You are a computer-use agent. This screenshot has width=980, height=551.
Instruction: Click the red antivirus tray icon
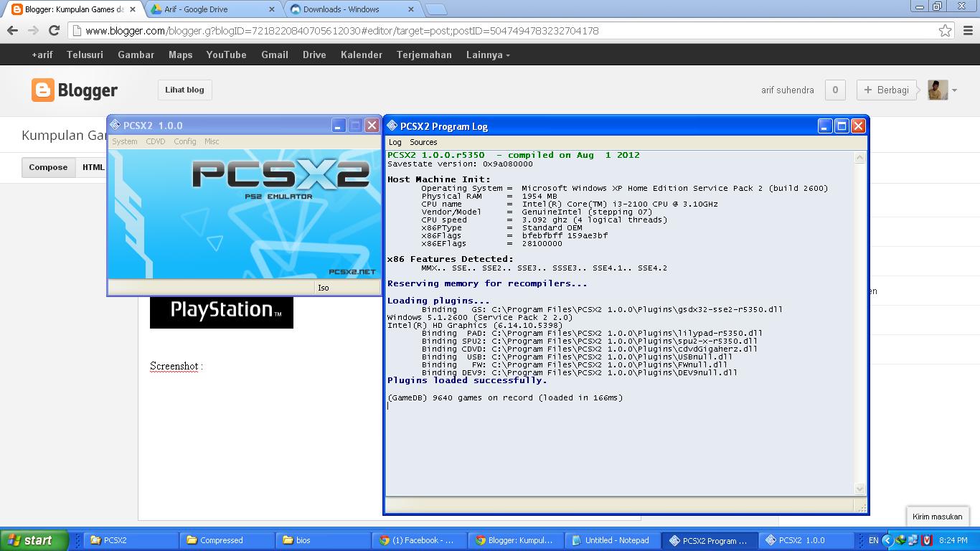927,540
